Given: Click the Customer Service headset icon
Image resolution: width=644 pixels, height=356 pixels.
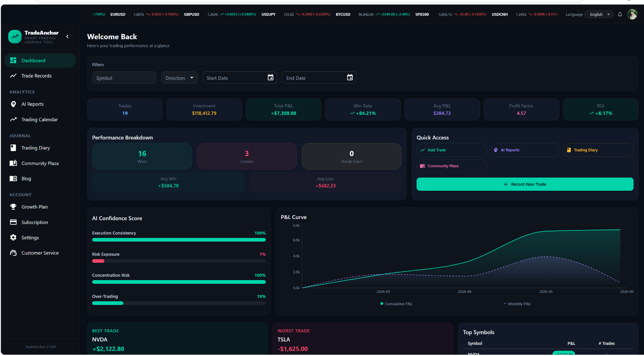Looking at the screenshot, I should tap(13, 253).
